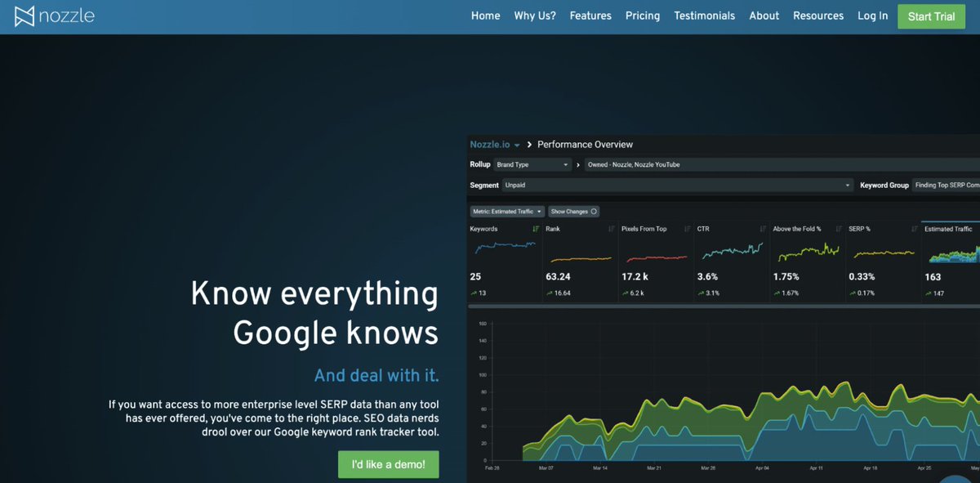Click the And deal with it. subheading

[376, 376]
